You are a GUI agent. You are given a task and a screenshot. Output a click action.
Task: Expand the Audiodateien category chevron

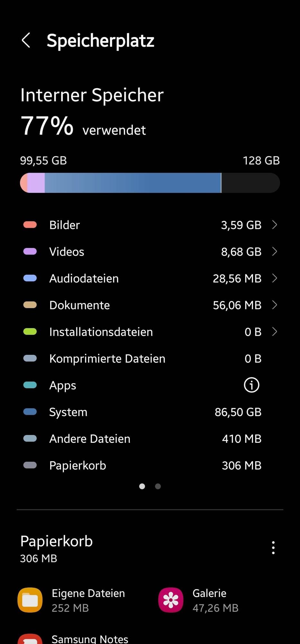[x=274, y=278]
